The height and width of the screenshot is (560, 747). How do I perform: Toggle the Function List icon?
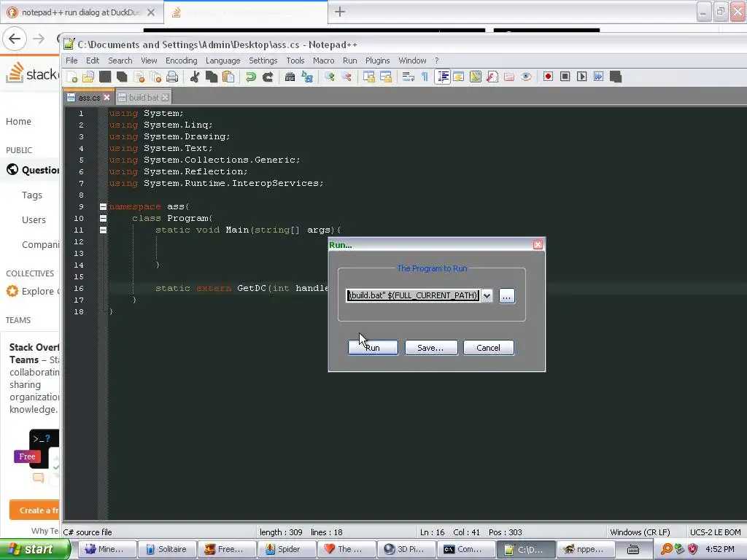(492, 77)
